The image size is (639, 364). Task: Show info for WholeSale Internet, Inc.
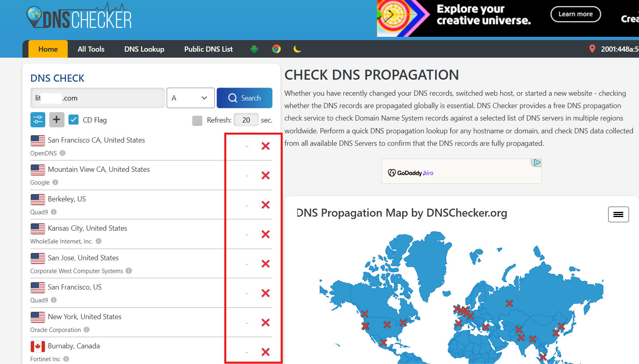coord(99,241)
